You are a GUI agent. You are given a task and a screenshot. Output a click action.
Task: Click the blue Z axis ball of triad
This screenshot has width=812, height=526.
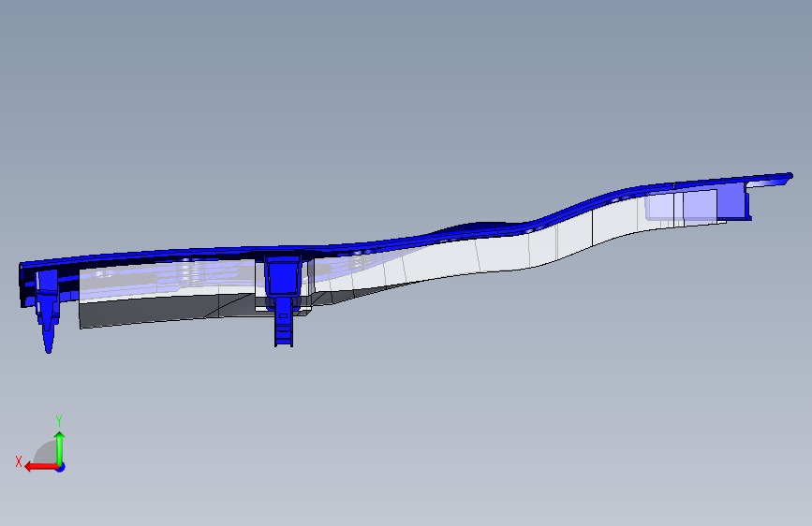61,467
